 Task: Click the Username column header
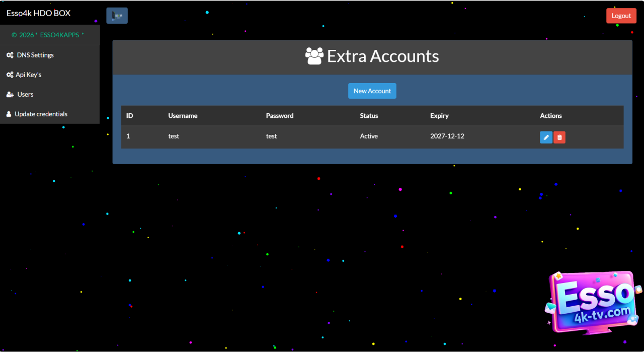tap(183, 116)
